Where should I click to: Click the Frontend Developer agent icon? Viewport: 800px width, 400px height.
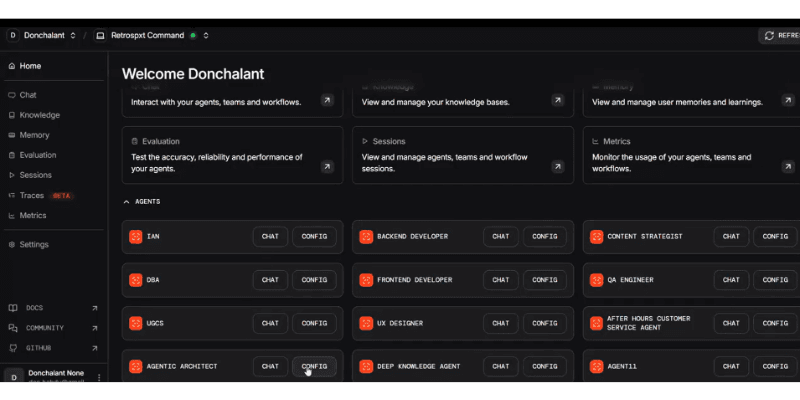(x=366, y=280)
